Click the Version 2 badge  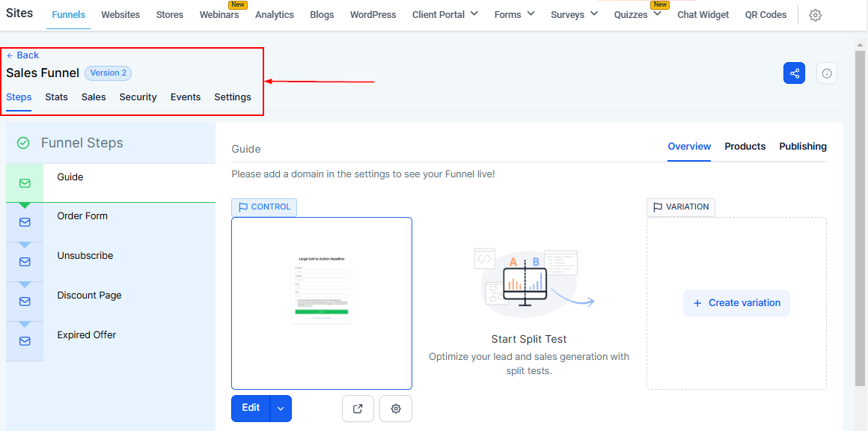108,73
